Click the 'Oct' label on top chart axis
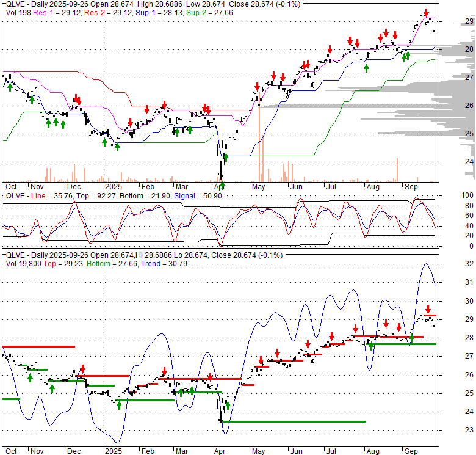476x455 pixels. (x=11, y=187)
